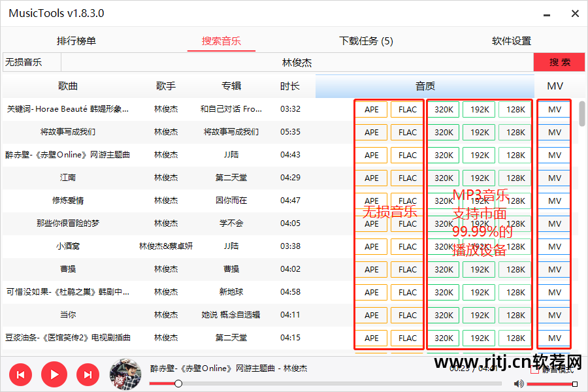The width and height of the screenshot is (588, 392).
Task: Switch to the 排行榜单 tab
Action: 76,40
